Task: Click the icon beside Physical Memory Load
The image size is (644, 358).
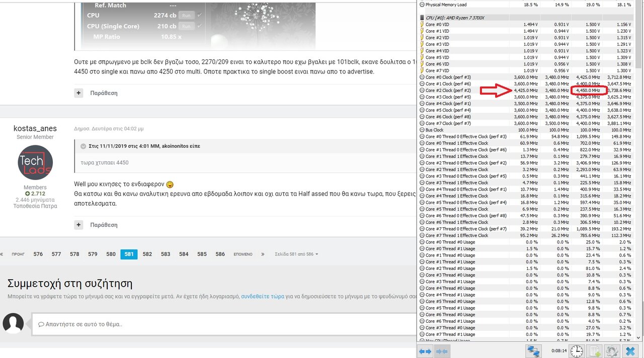Action: pyautogui.click(x=422, y=5)
